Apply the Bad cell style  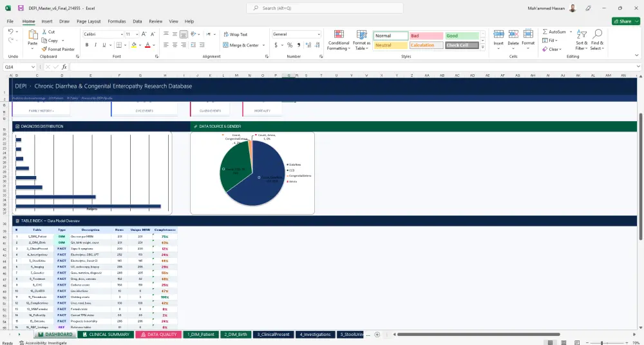coord(426,35)
